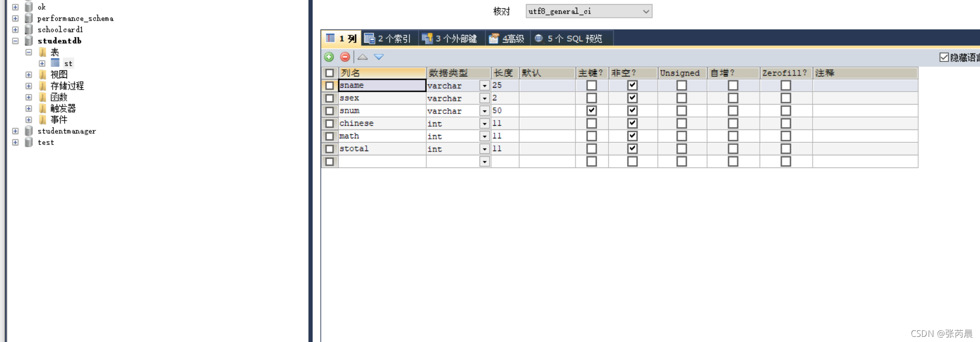Click the 事件 folder icon

[x=43, y=120]
